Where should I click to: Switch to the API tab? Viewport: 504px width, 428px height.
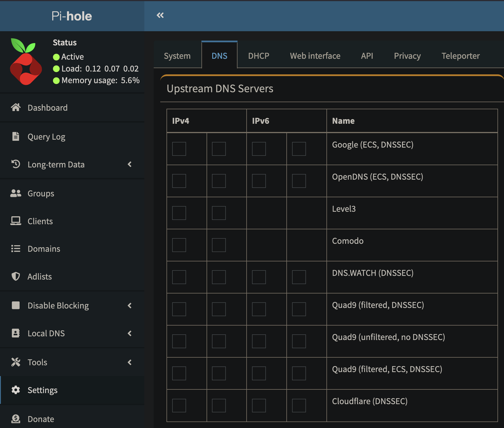(367, 56)
